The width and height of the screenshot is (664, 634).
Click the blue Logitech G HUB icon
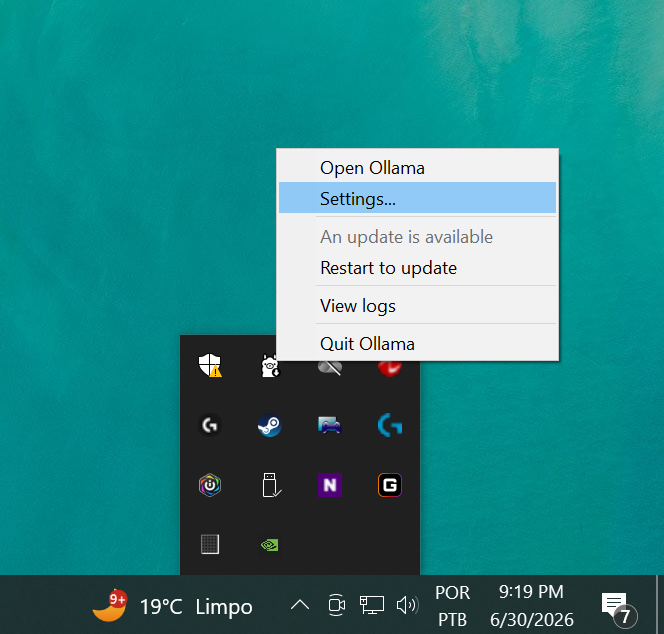(x=390, y=425)
